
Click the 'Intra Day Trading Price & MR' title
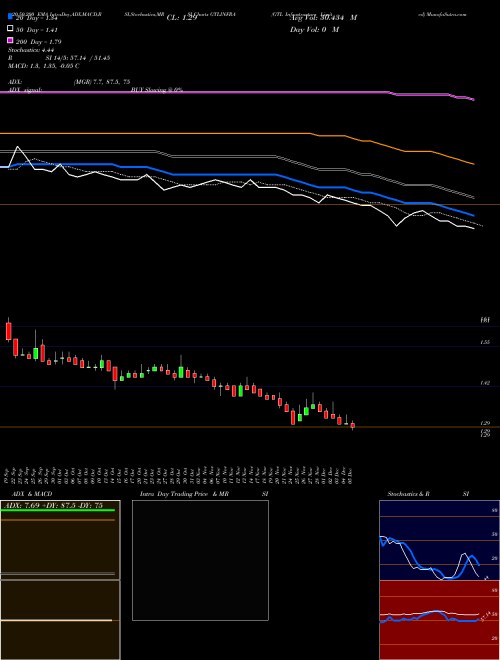click(184, 494)
